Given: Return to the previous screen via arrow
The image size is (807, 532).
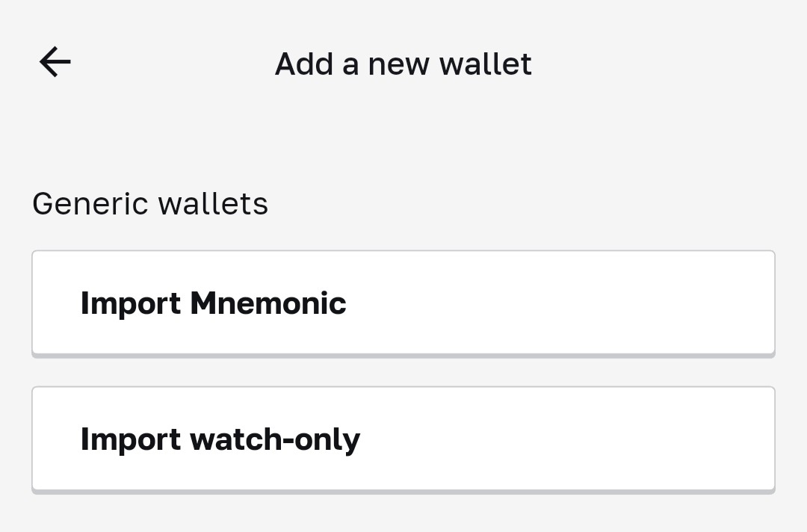Looking at the screenshot, I should [x=55, y=62].
